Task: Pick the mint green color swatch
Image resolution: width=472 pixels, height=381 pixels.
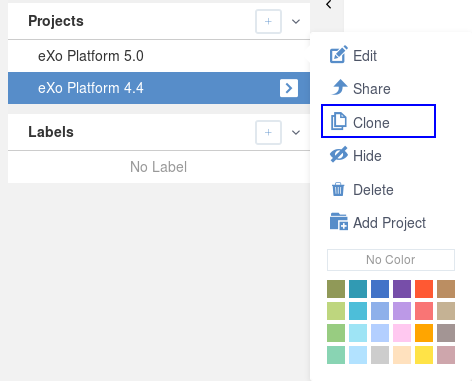Action: point(336,355)
